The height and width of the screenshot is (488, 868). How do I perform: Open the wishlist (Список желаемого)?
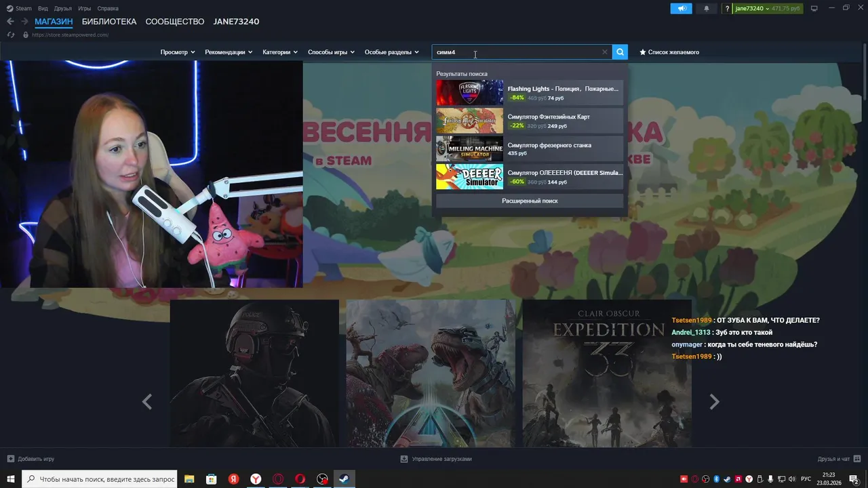(x=669, y=52)
